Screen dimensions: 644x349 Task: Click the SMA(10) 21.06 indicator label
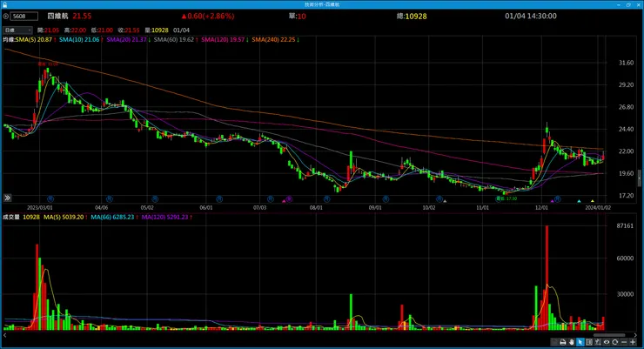pyautogui.click(x=81, y=40)
